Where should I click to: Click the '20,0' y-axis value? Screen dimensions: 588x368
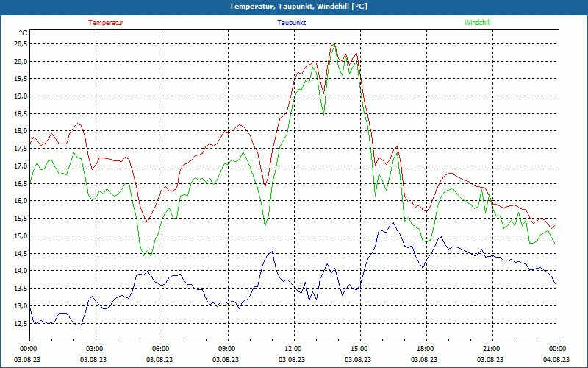[21, 62]
